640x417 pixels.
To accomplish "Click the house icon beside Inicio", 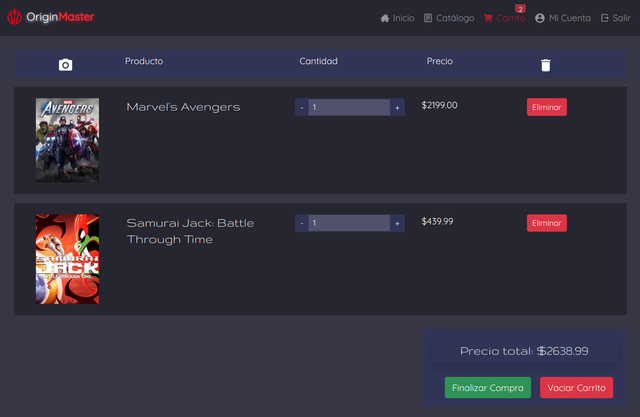I will 384,18.
